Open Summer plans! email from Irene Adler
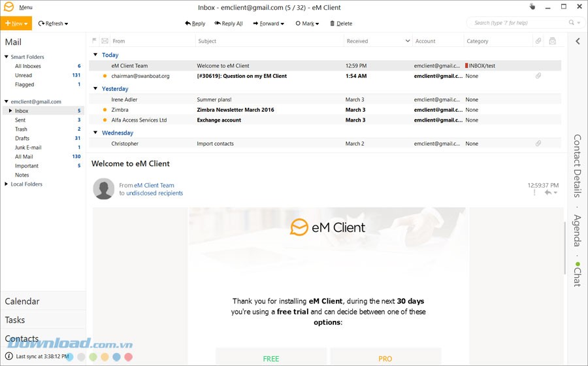This screenshot has width=588, height=366. point(325,99)
